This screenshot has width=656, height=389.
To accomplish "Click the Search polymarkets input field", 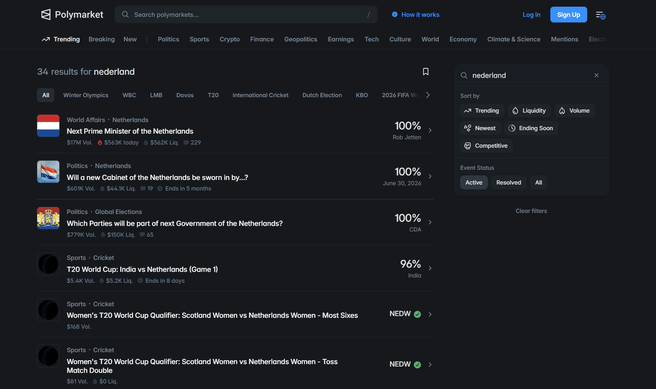I will (246, 15).
